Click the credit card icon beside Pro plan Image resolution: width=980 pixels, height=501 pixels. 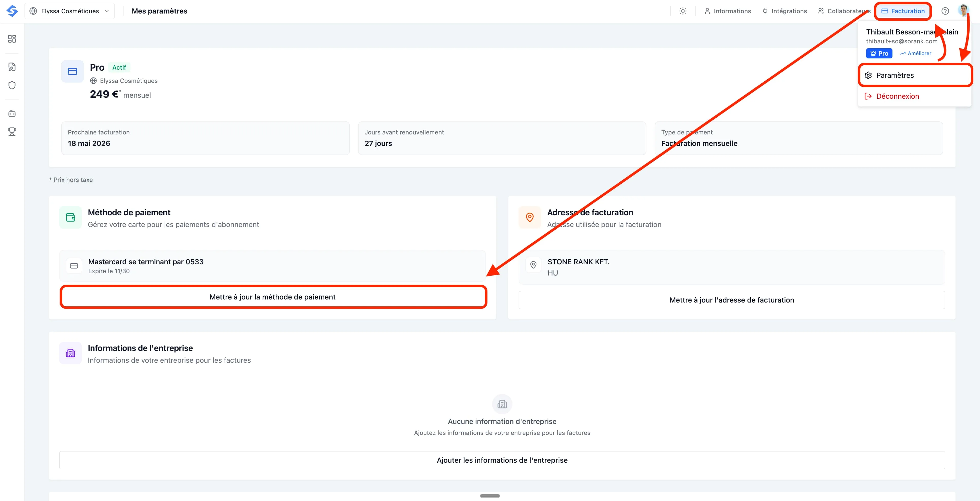tap(72, 71)
